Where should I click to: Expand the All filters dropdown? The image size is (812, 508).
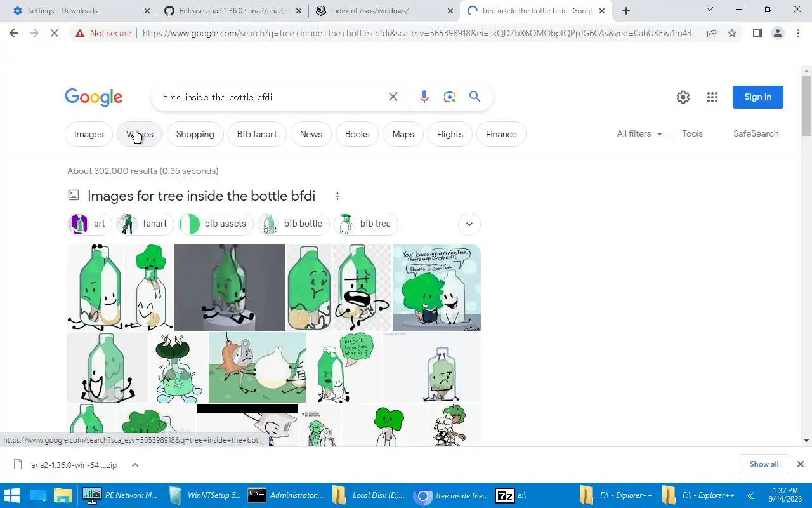click(x=639, y=133)
